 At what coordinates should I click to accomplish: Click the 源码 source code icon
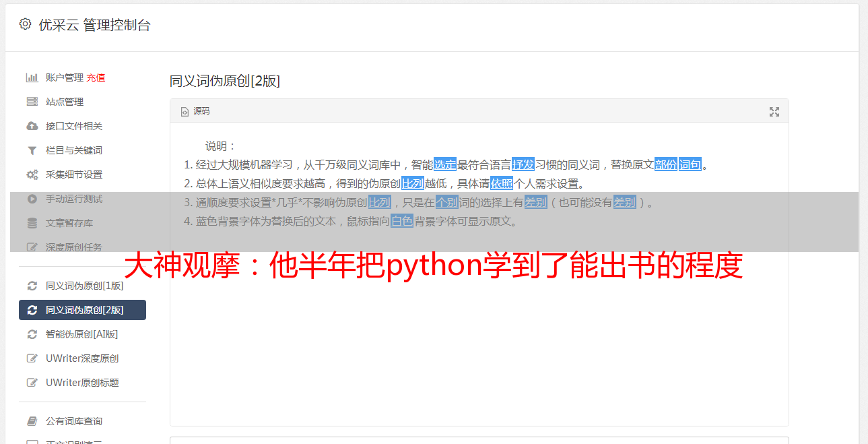click(185, 112)
